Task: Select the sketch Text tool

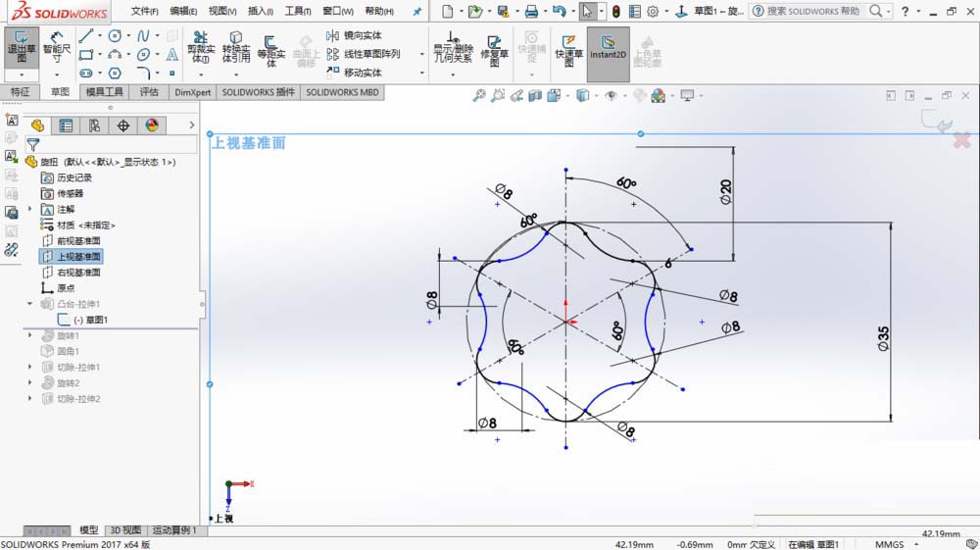Action: [x=171, y=54]
